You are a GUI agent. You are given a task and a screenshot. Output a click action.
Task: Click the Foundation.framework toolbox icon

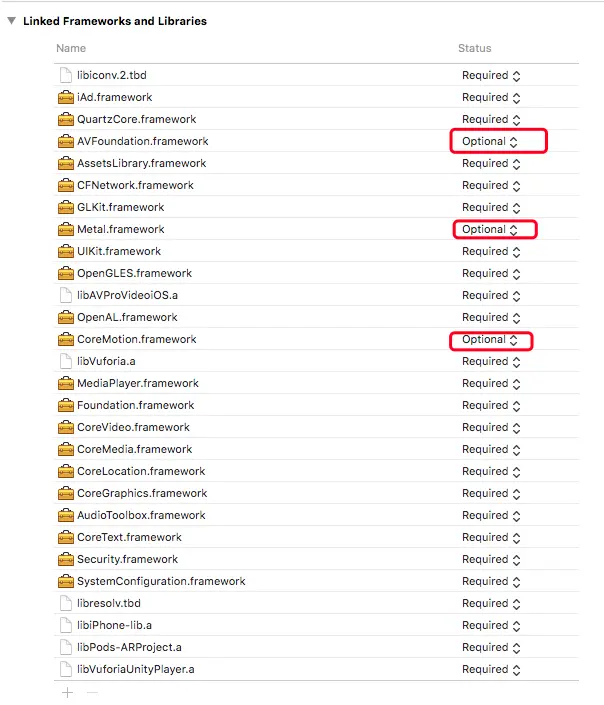click(x=66, y=406)
